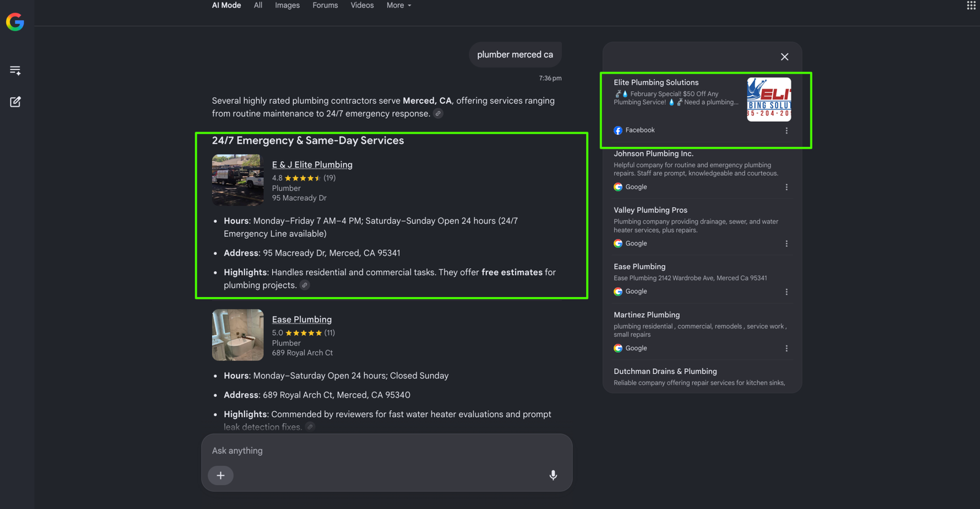Select the AI Mode tab
This screenshot has height=509, width=980.
click(227, 6)
